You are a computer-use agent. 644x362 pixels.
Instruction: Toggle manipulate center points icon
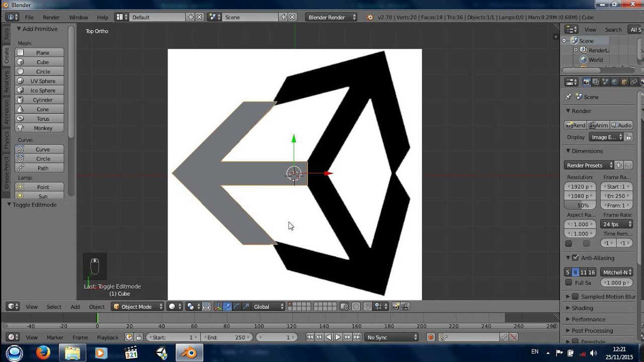pyautogui.click(x=206, y=307)
